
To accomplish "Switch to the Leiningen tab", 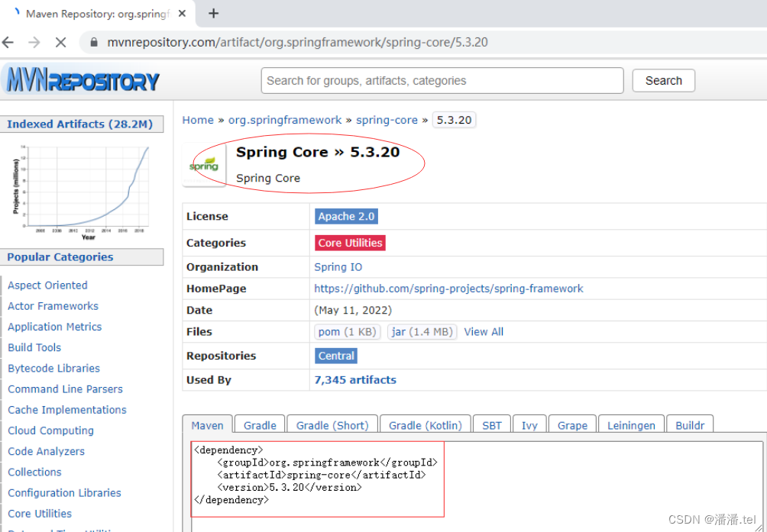I will (x=631, y=425).
